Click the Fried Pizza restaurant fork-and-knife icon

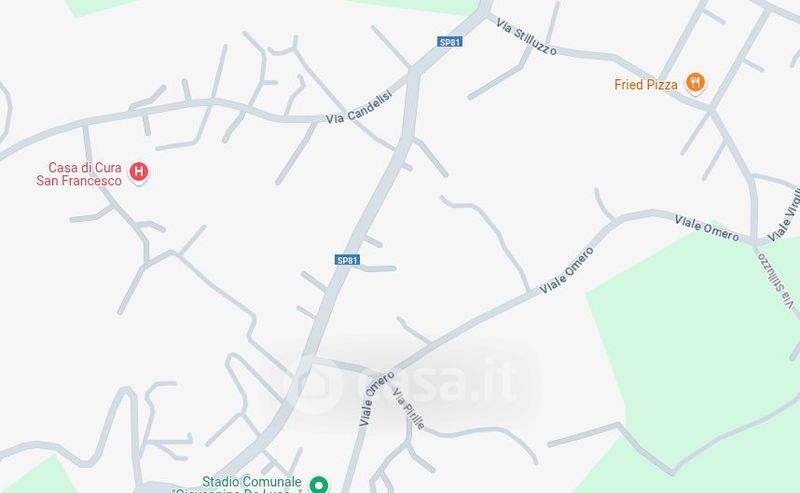[695, 82]
